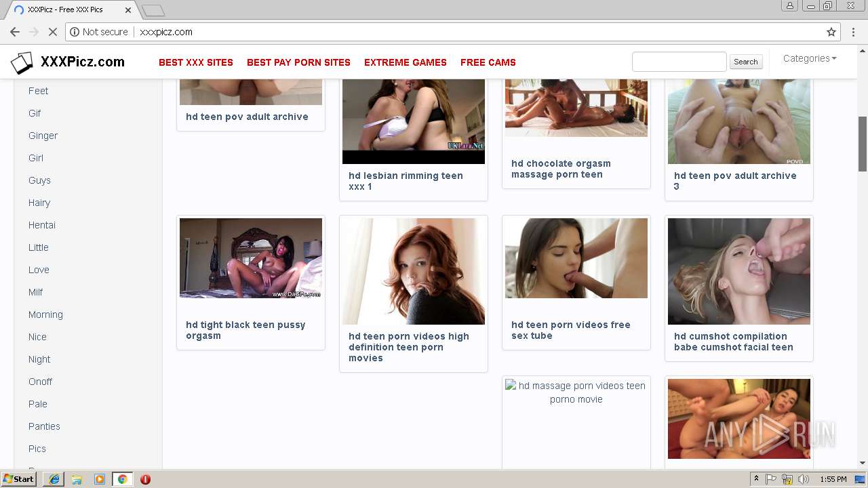This screenshot has width=868, height=488.
Task: Click the show desktop button
Action: click(861, 479)
